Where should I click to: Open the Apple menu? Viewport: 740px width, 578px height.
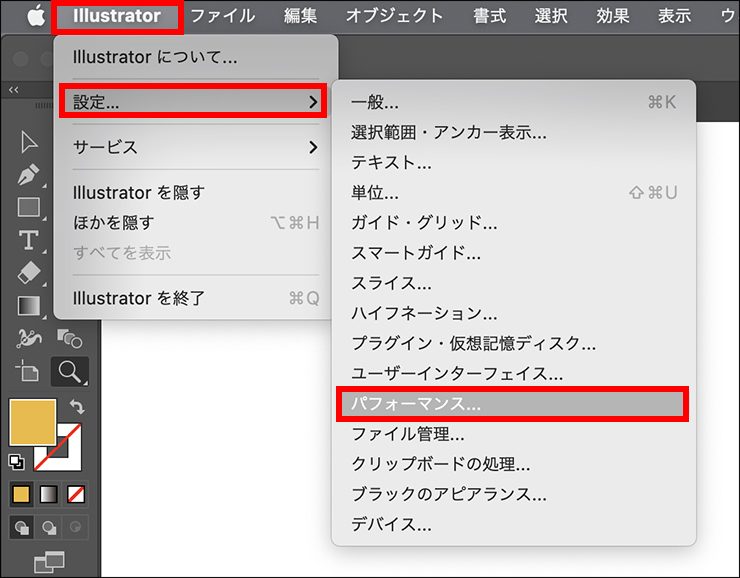coord(35,16)
